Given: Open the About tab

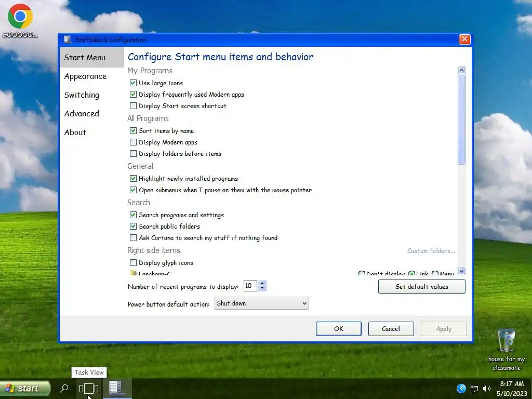Looking at the screenshot, I should 75,132.
